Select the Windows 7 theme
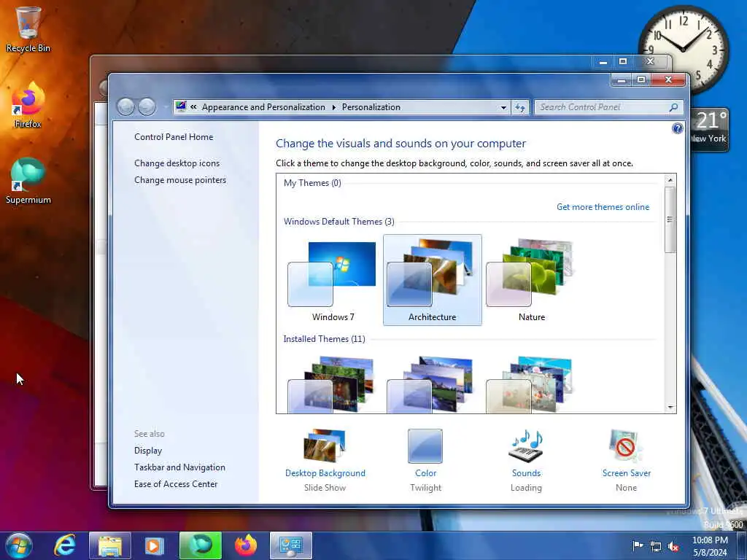 333,280
